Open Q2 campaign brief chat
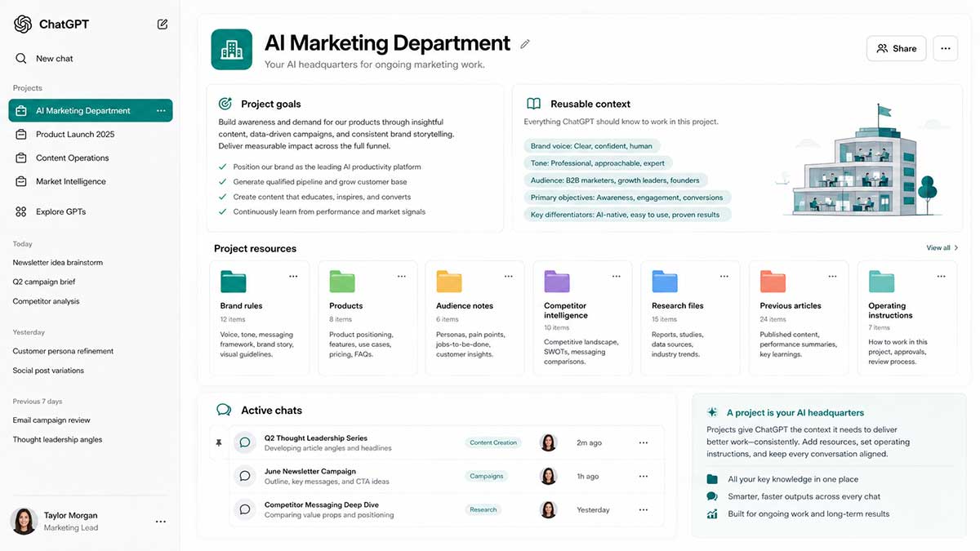 tap(44, 282)
